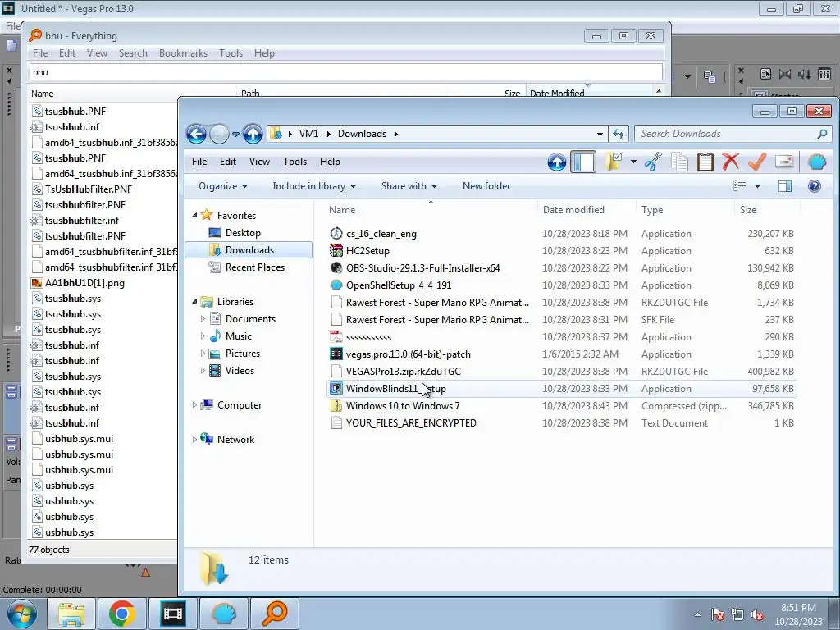The width and height of the screenshot is (840, 630).
Task: Toggle the navigation pane toolbar icon
Action: click(x=583, y=162)
